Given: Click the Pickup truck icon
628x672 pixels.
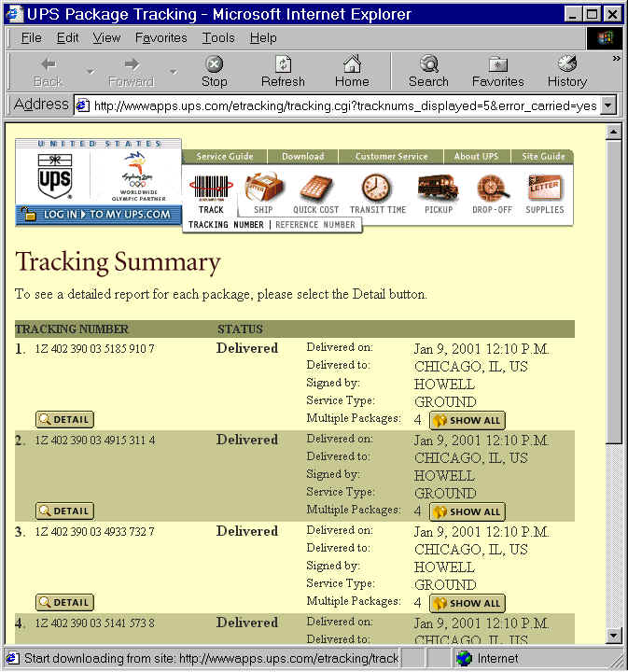Looking at the screenshot, I should point(438,188).
